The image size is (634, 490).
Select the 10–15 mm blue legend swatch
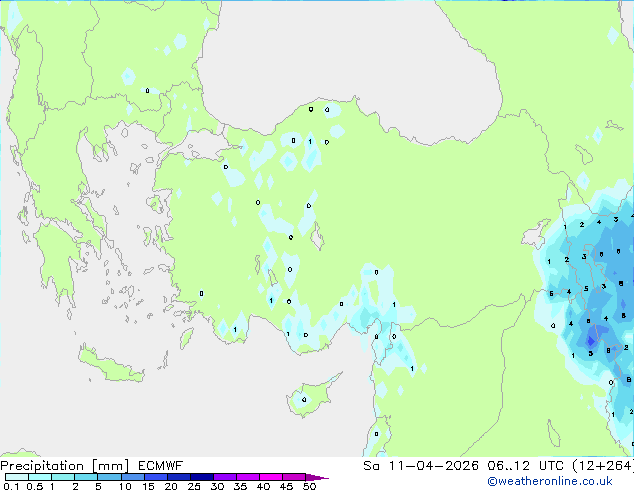point(133,477)
